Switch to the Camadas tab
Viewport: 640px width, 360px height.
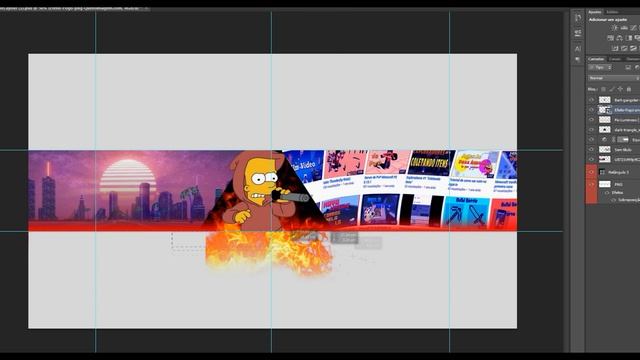596,59
